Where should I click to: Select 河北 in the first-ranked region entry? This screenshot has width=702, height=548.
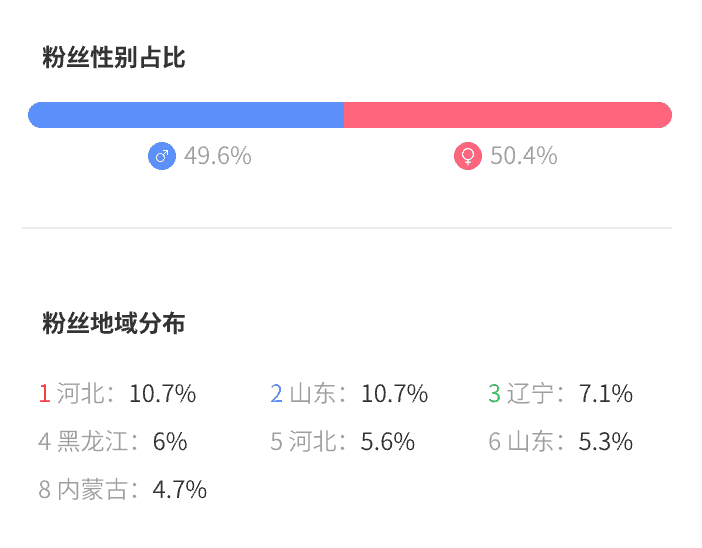pos(80,394)
